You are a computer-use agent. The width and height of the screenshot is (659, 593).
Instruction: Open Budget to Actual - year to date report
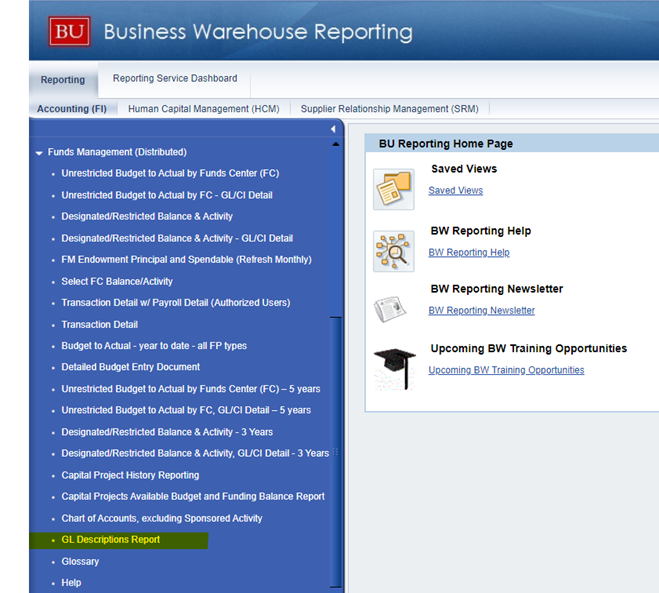[154, 346]
